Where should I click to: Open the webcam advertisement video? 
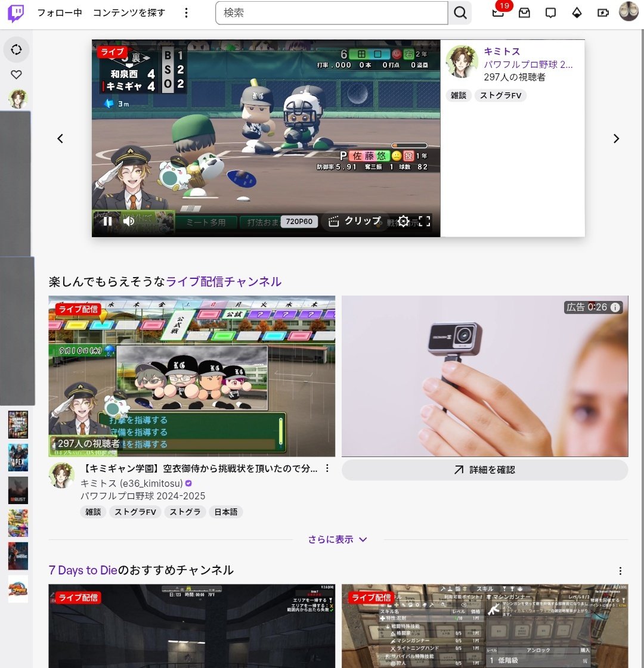click(485, 376)
